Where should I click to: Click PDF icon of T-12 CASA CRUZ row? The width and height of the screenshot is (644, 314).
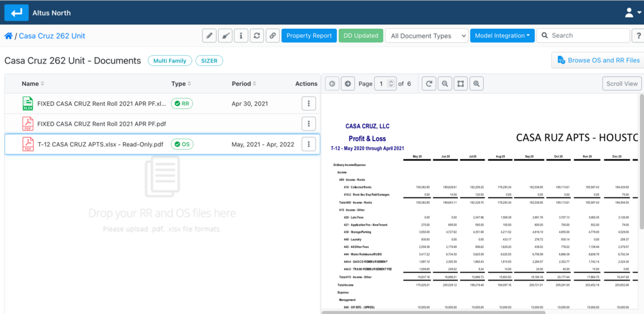click(x=28, y=144)
